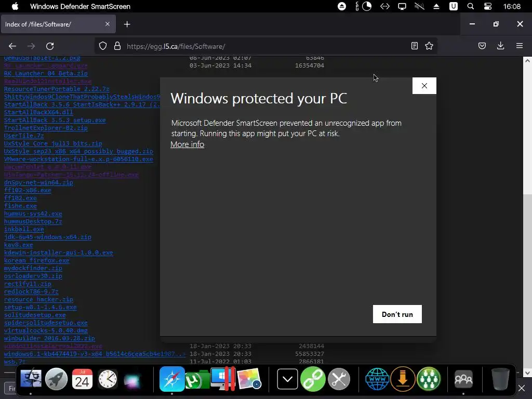Open Siri from the dock
The image size is (532, 399).
(x=132, y=380)
